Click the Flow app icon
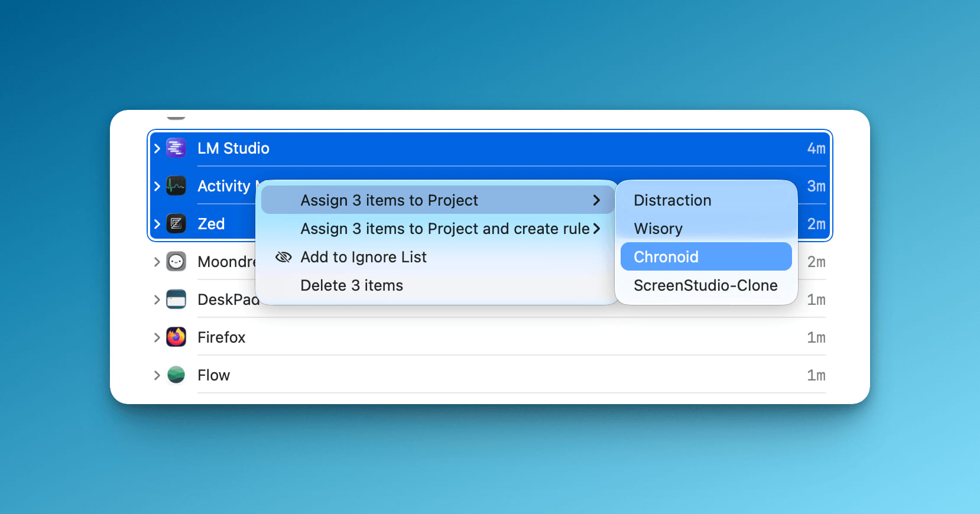The height and width of the screenshot is (514, 980). point(176,375)
